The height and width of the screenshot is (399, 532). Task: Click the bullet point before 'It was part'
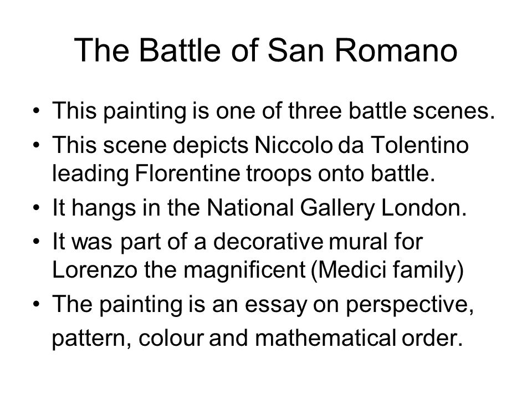pyautogui.click(x=37, y=242)
